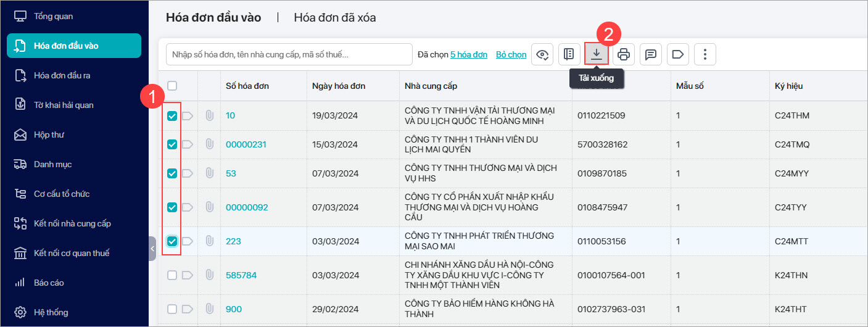Switch to Hóa đơn đã xóa tab
Viewport: 868px width, 327px height.
(335, 18)
